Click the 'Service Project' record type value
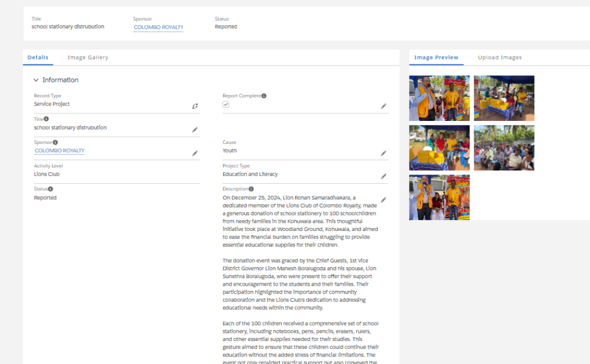 click(51, 104)
